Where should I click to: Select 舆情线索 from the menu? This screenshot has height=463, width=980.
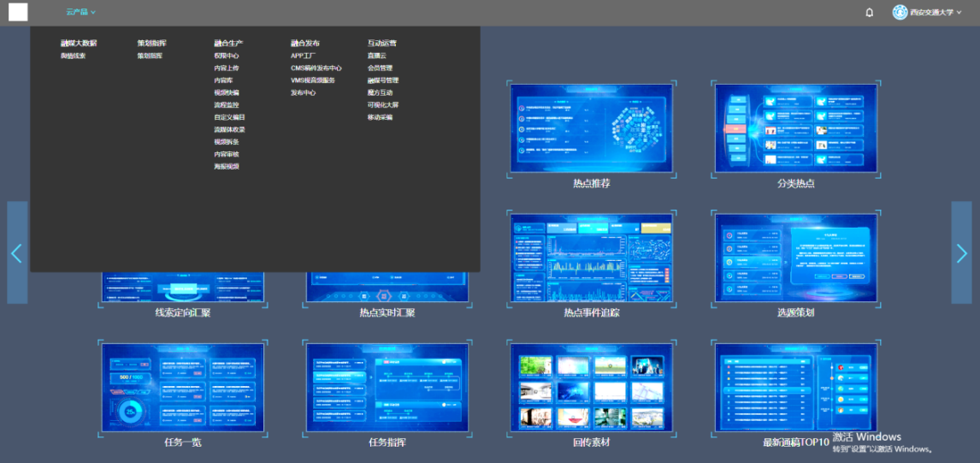pyautogui.click(x=73, y=56)
